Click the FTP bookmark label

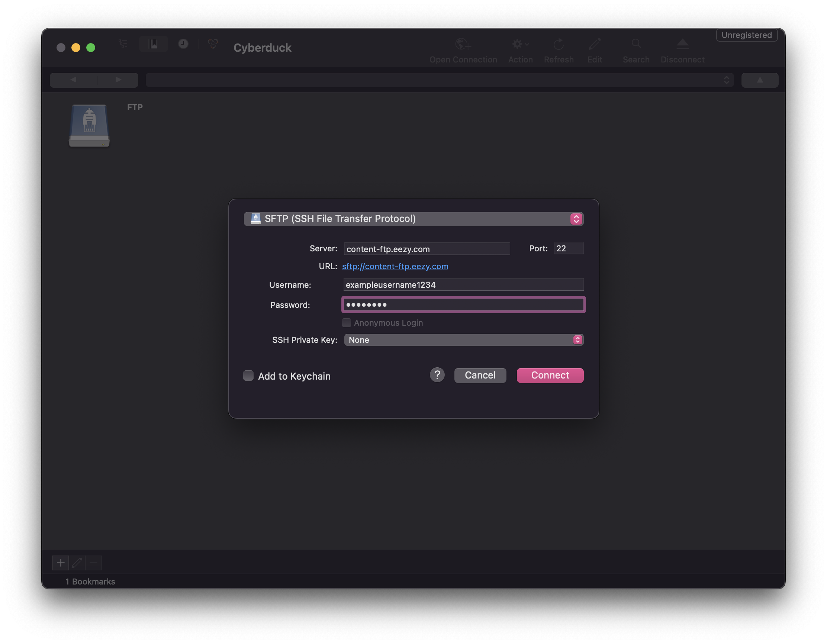coord(135,107)
